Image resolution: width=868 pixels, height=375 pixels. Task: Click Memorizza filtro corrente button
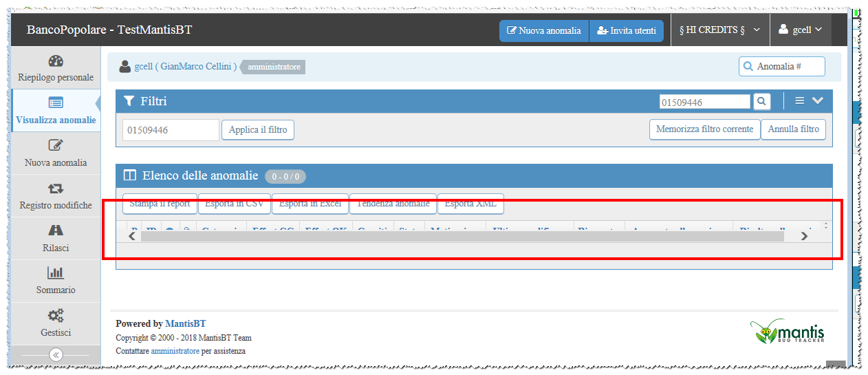point(704,129)
